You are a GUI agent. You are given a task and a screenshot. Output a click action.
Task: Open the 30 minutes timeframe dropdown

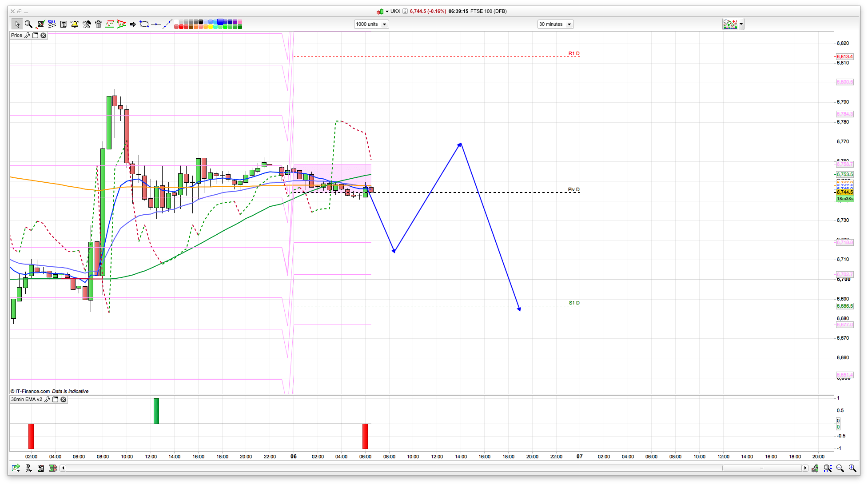(555, 24)
